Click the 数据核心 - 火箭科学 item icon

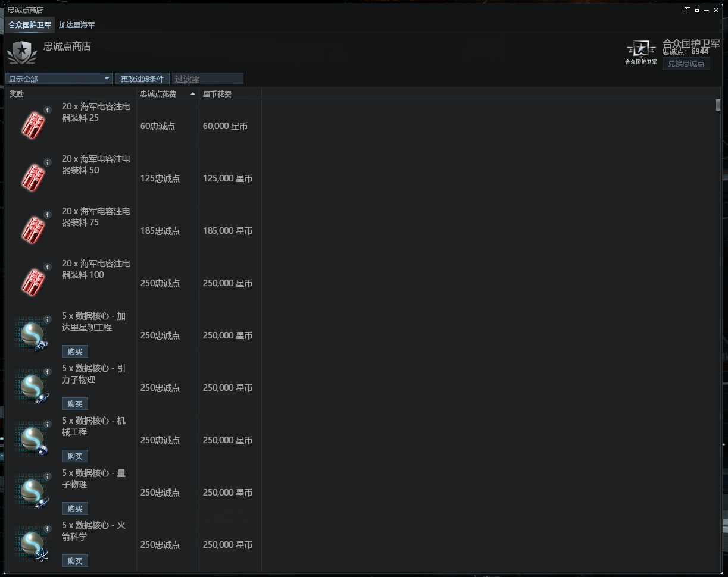(33, 544)
